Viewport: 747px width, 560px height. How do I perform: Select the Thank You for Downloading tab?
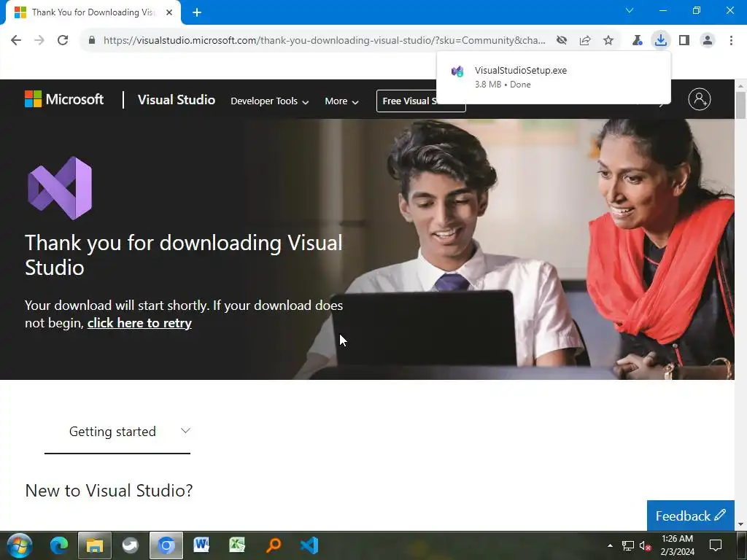click(93, 12)
